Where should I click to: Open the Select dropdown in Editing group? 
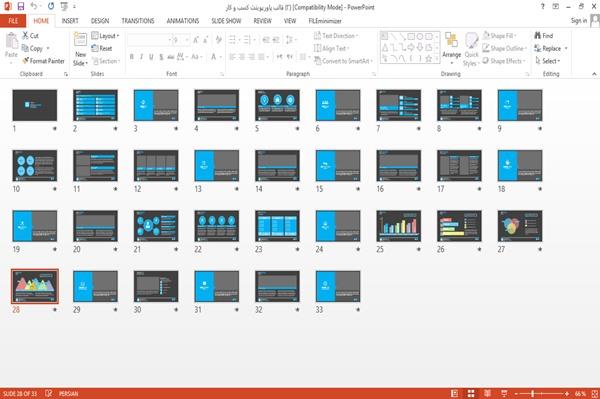(x=548, y=61)
